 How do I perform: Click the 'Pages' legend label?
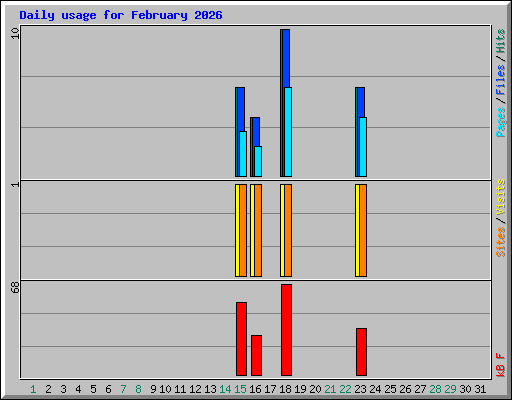(501, 122)
